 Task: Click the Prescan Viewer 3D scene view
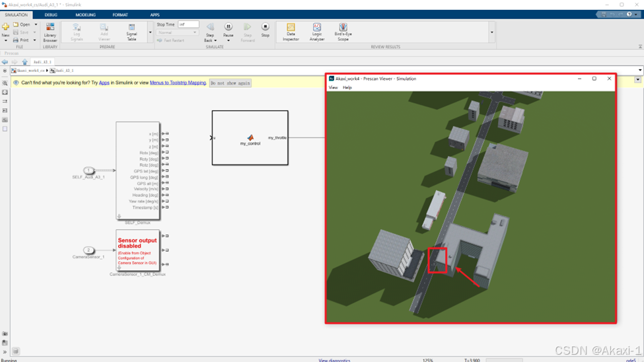pos(471,207)
